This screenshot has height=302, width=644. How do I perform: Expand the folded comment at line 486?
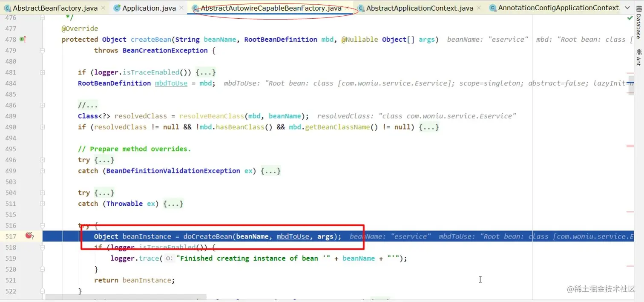click(x=43, y=105)
